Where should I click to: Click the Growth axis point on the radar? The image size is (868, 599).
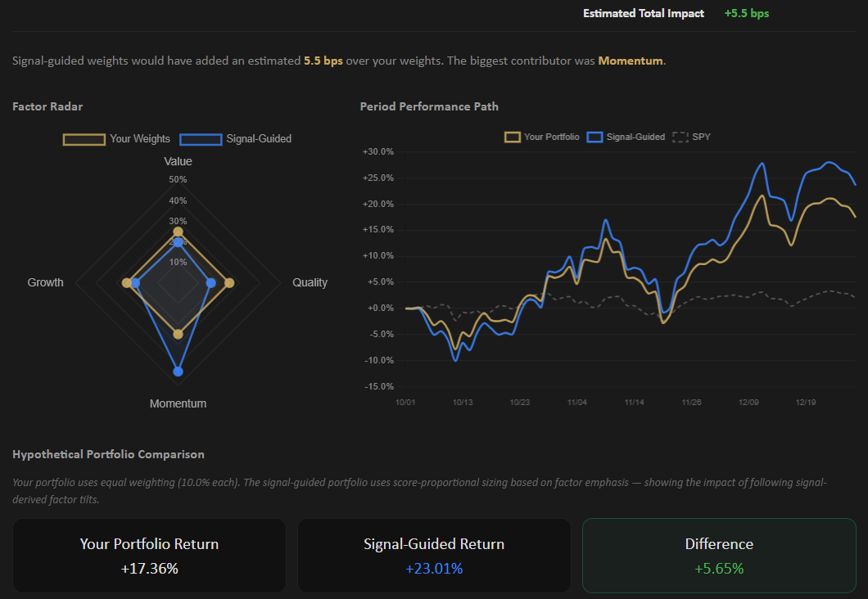point(131,281)
